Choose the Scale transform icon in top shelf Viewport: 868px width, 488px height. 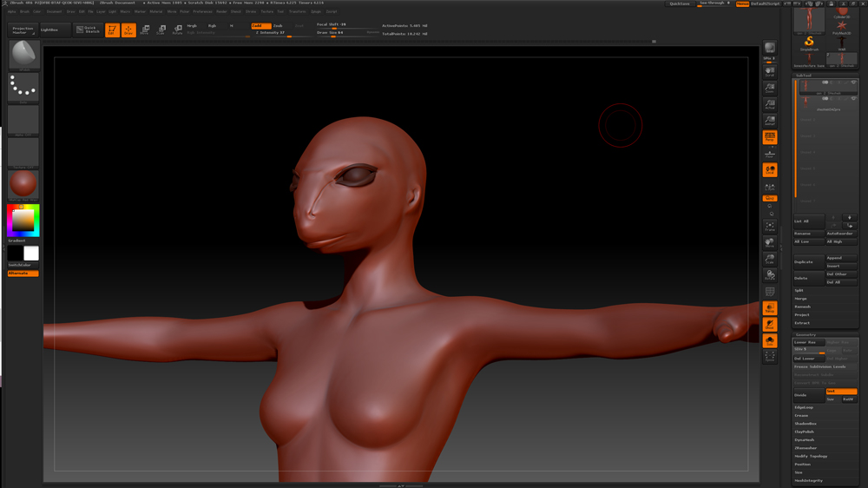click(161, 30)
